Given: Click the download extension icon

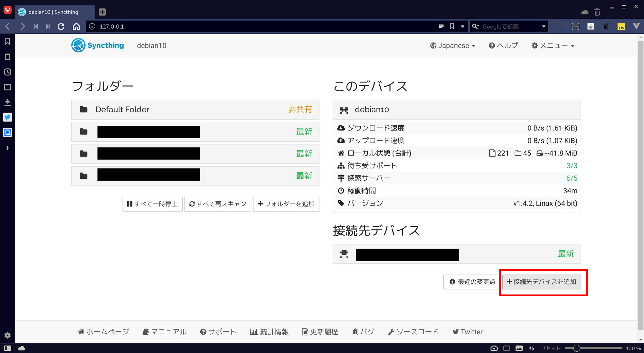Looking at the screenshot, I should coord(591,26).
